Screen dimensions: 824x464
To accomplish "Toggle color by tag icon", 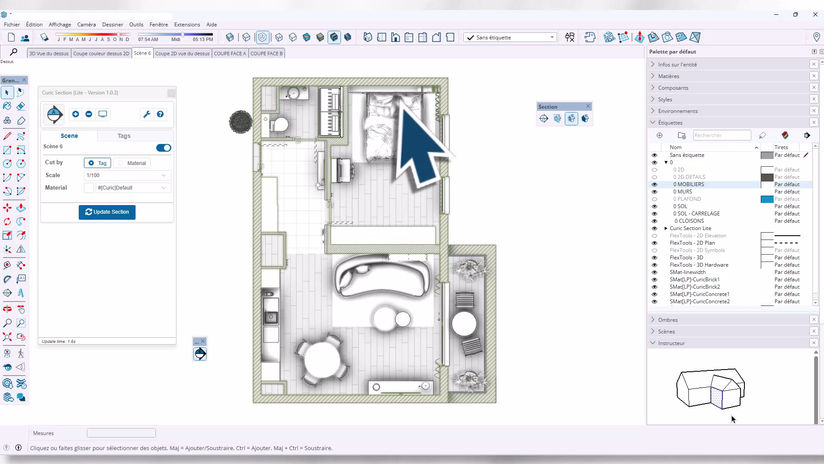I will click(785, 135).
